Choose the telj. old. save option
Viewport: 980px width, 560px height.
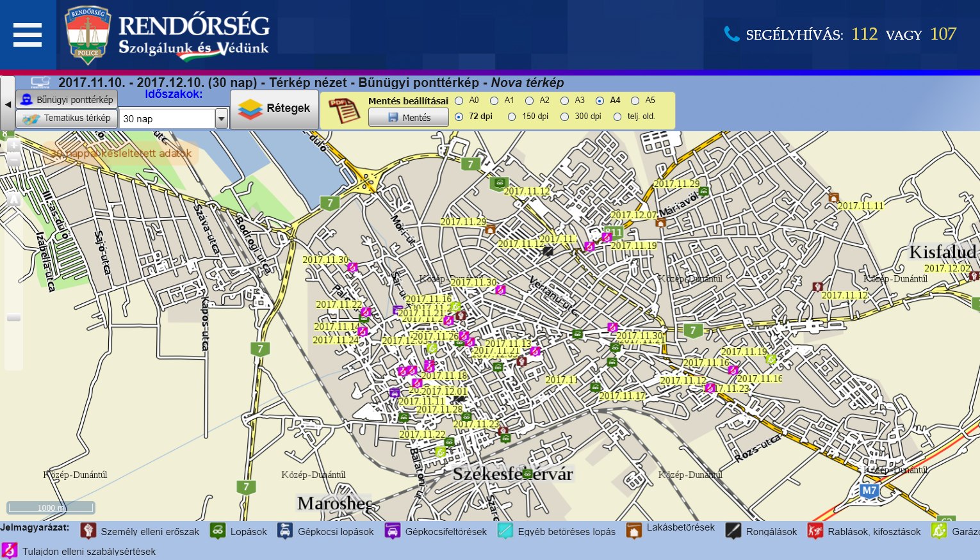point(617,116)
